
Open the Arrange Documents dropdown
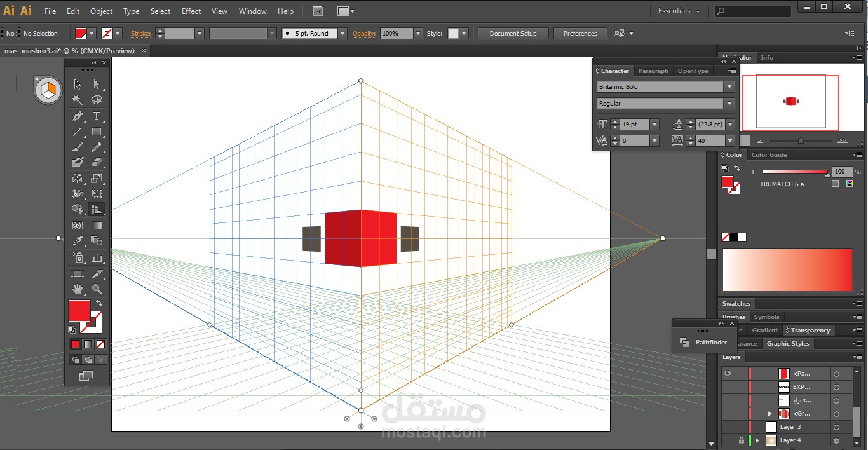coord(346,11)
